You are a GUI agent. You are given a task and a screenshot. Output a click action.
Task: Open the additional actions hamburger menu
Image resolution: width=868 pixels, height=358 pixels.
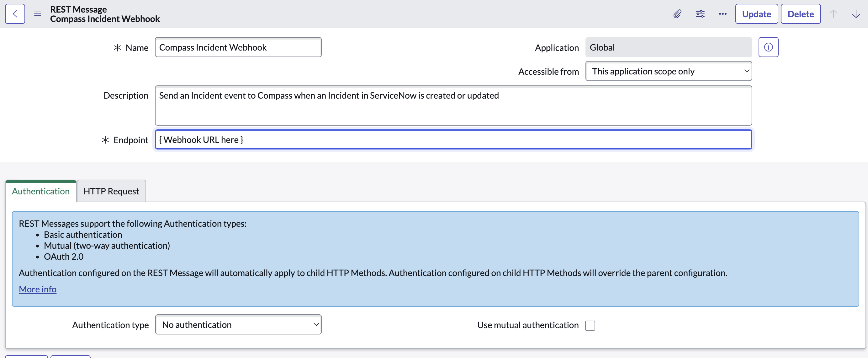click(x=37, y=14)
